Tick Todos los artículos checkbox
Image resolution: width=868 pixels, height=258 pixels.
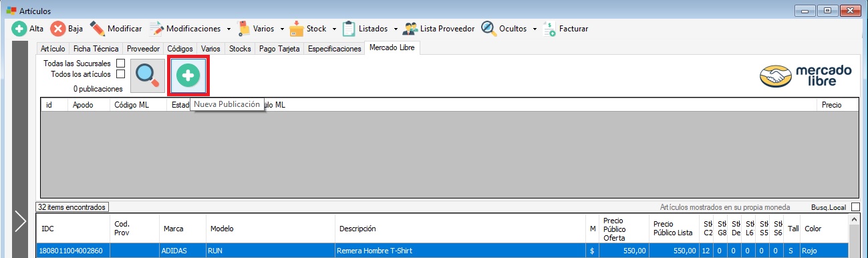coord(121,74)
